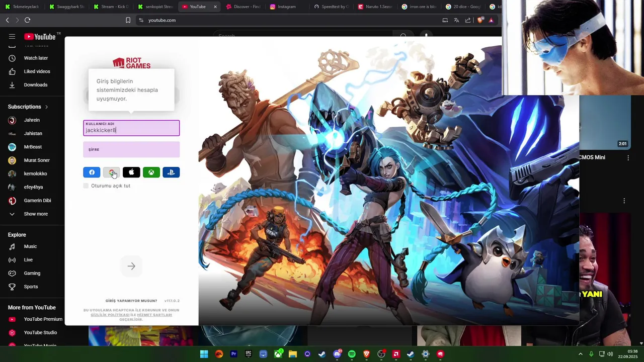Viewport: 644px width, 362px height.
Task: Open MrBeast channel subscription
Action: [x=32, y=147]
